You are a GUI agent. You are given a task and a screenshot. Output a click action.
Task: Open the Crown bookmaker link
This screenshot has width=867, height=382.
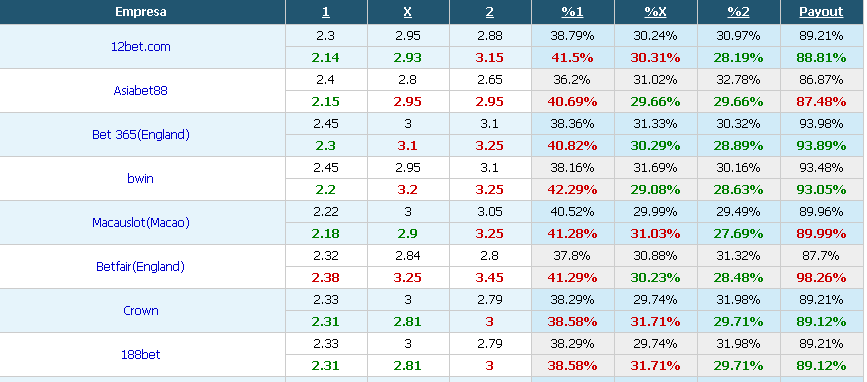[x=140, y=311]
